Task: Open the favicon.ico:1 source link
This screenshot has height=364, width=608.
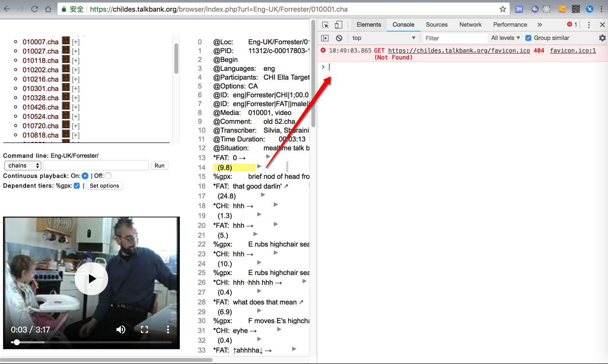Action: tap(573, 51)
